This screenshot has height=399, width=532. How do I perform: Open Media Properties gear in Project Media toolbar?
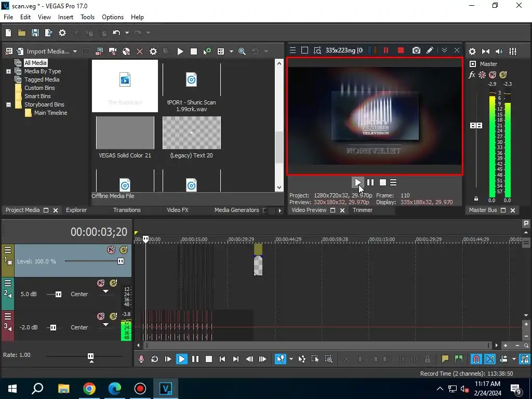click(153, 51)
